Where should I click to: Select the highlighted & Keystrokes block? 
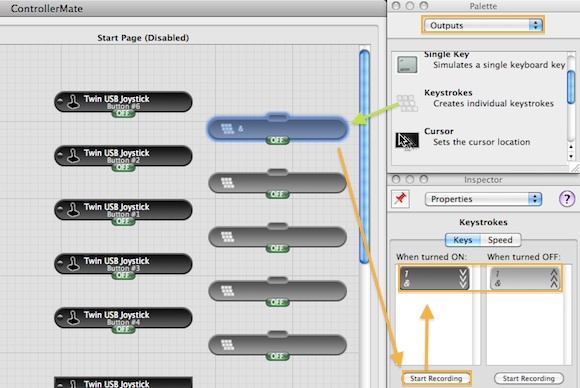(x=277, y=128)
